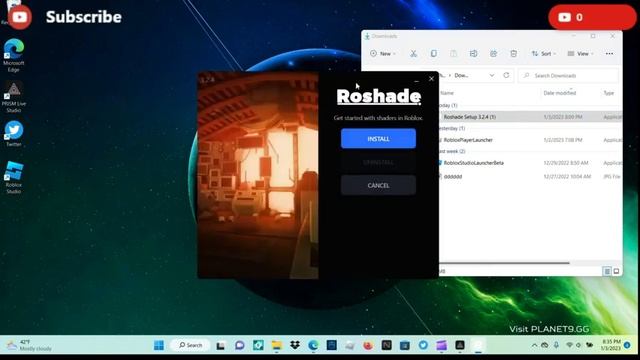Open the notification badge beside the clock
This screenshot has height=360, width=640.
point(628,345)
